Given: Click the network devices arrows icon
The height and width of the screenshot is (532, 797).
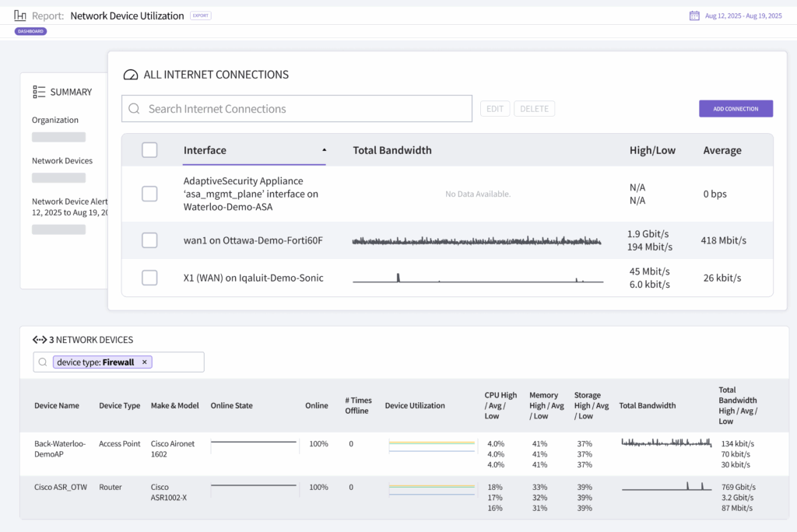Looking at the screenshot, I should pyautogui.click(x=40, y=339).
